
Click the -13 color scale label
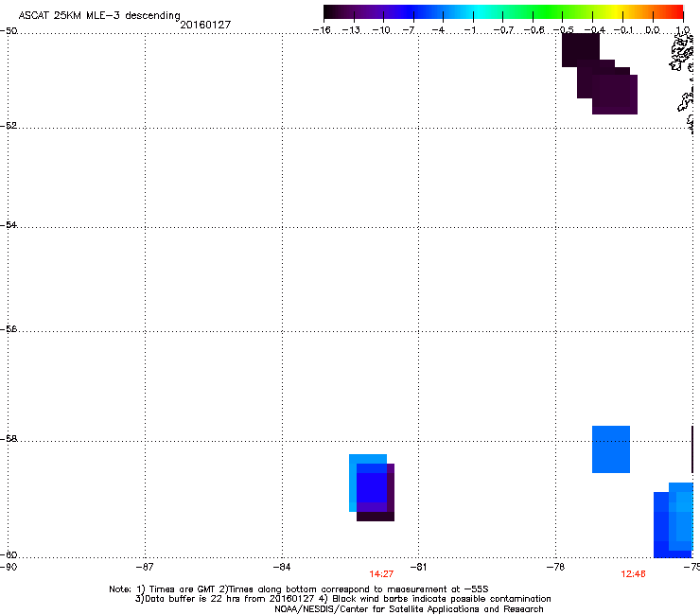coord(352,30)
